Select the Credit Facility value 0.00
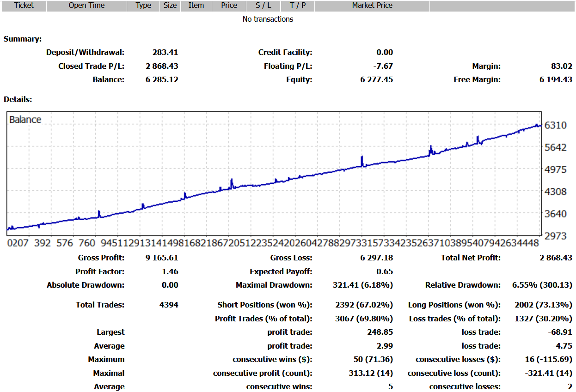The width and height of the screenshot is (576, 392). point(385,52)
